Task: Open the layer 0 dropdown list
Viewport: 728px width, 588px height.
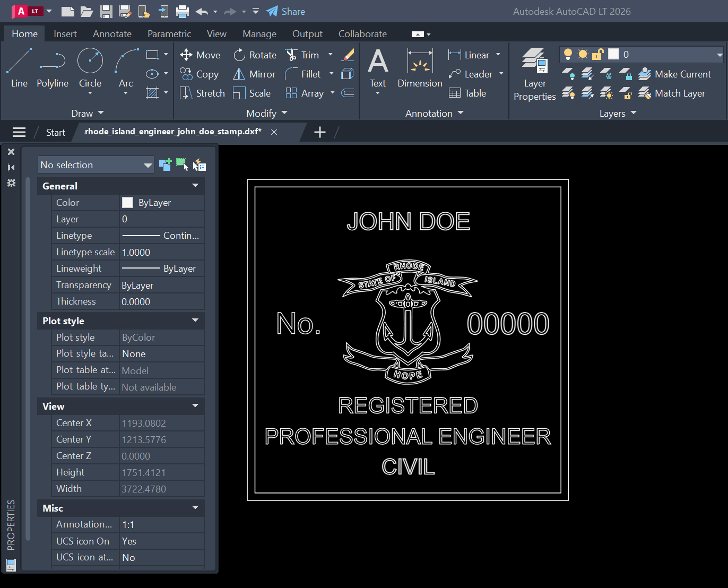Action: 720,54
